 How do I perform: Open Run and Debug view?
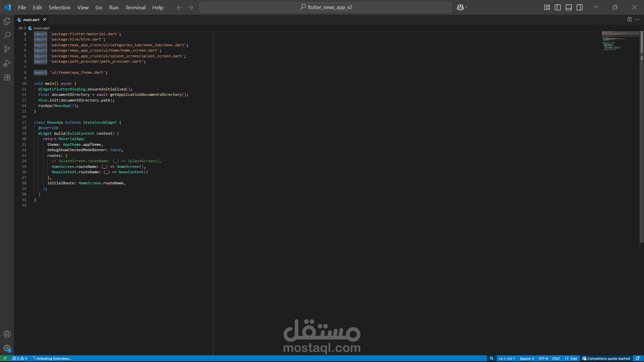coord(7,63)
